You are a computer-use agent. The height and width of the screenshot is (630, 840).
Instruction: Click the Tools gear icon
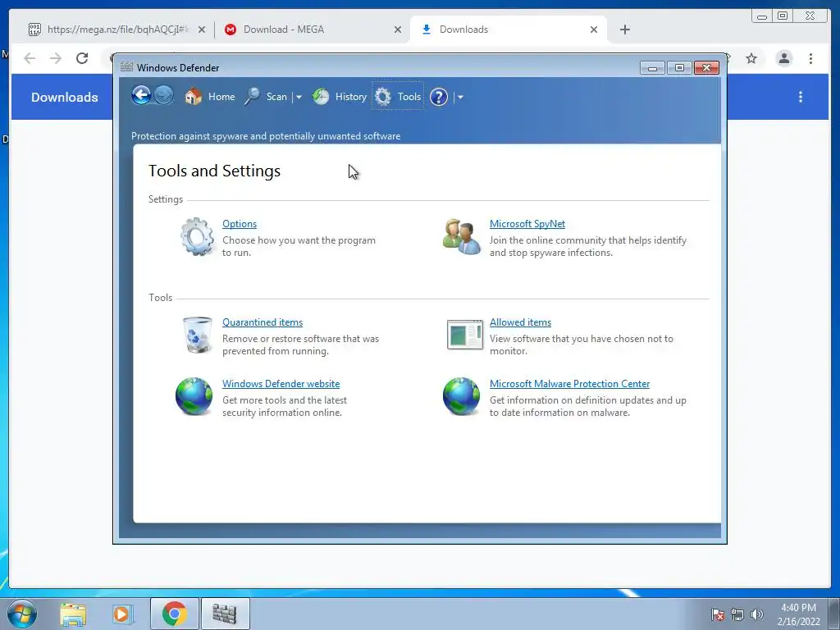383,97
